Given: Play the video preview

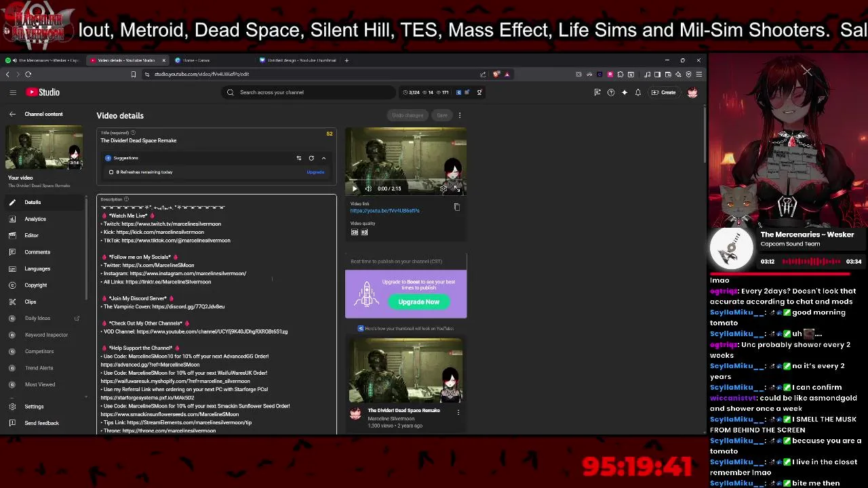Looking at the screenshot, I should [x=354, y=188].
